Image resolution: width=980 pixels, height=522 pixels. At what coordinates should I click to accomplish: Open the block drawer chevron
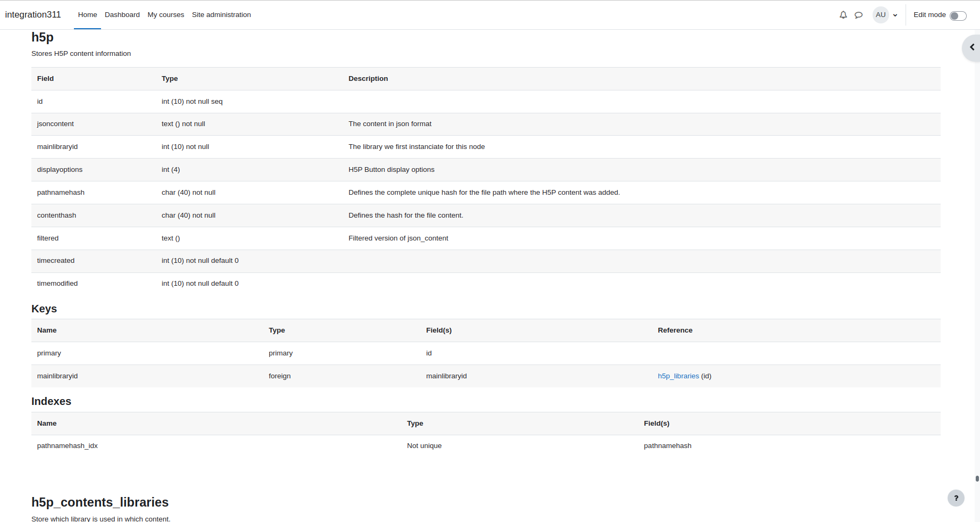coord(972,47)
